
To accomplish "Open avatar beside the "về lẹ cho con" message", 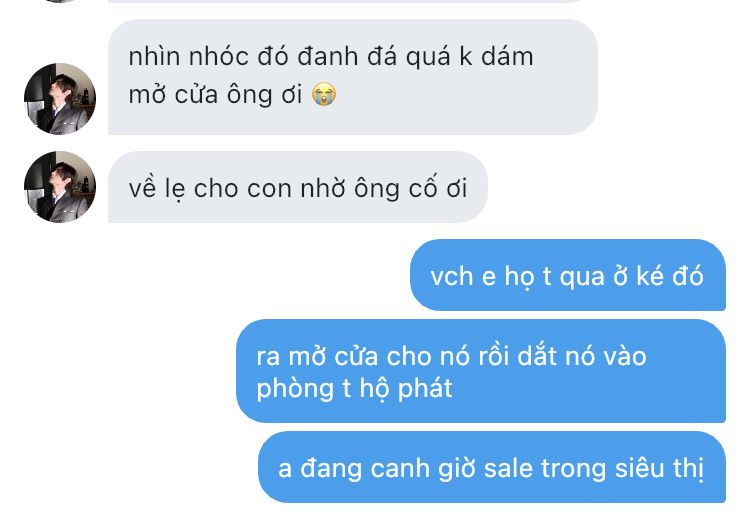I will (x=60, y=187).
